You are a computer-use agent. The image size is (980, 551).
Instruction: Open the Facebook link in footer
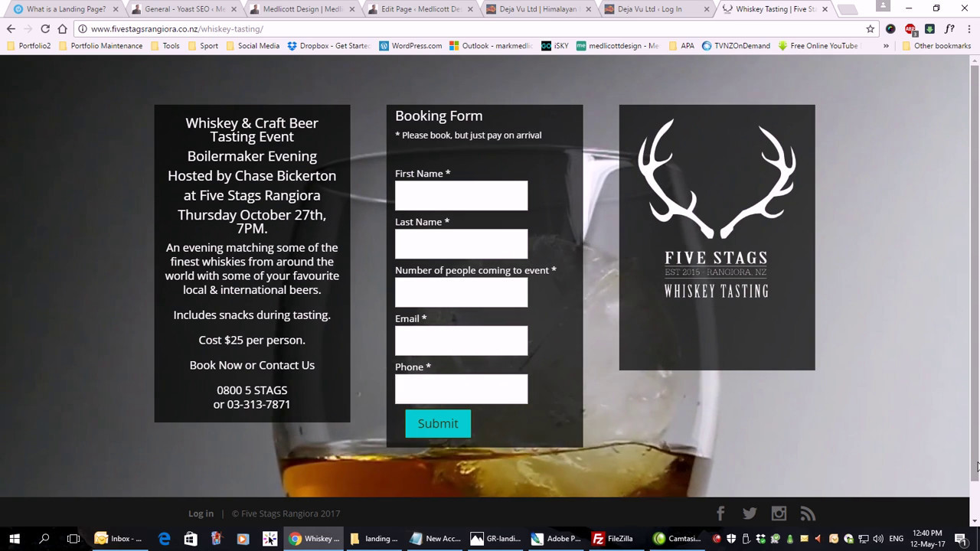(x=720, y=514)
